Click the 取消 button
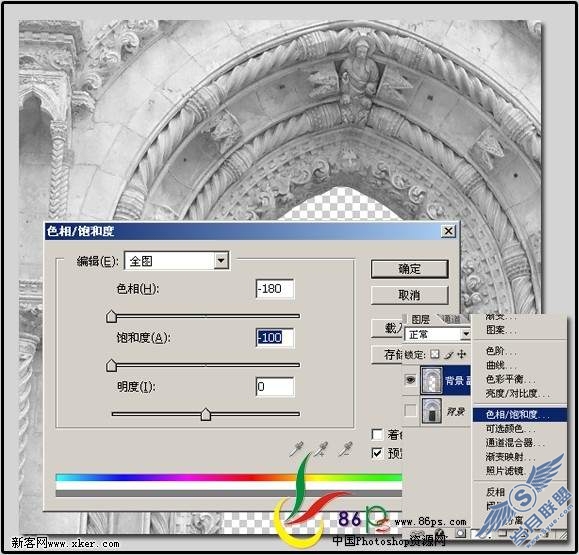 coord(409,295)
